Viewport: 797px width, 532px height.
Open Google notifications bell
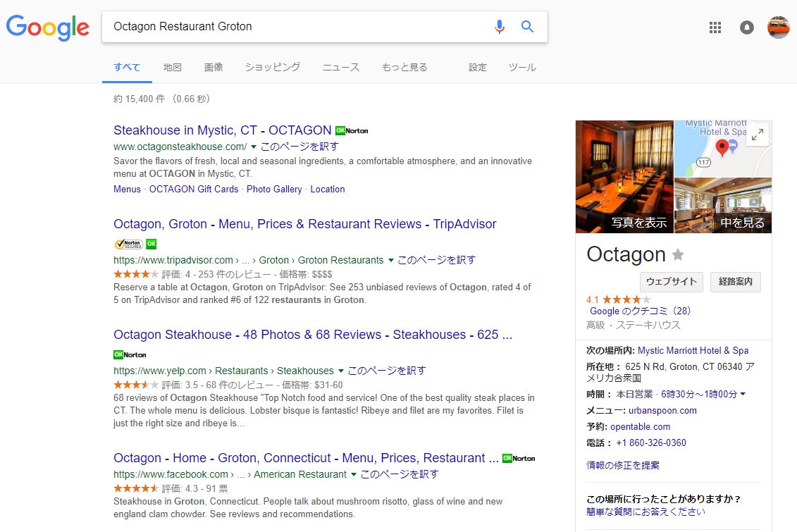click(x=747, y=27)
